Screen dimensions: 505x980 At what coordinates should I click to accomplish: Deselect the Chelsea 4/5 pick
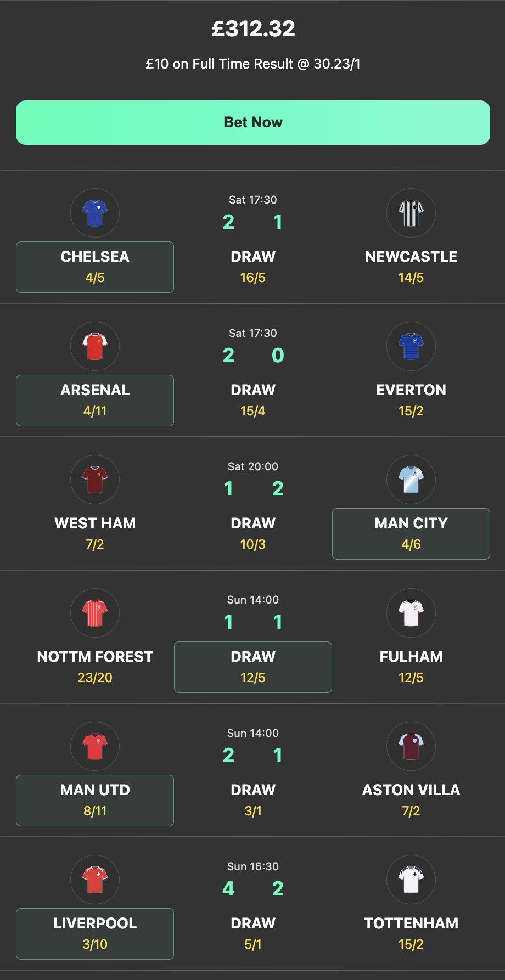coord(94,267)
